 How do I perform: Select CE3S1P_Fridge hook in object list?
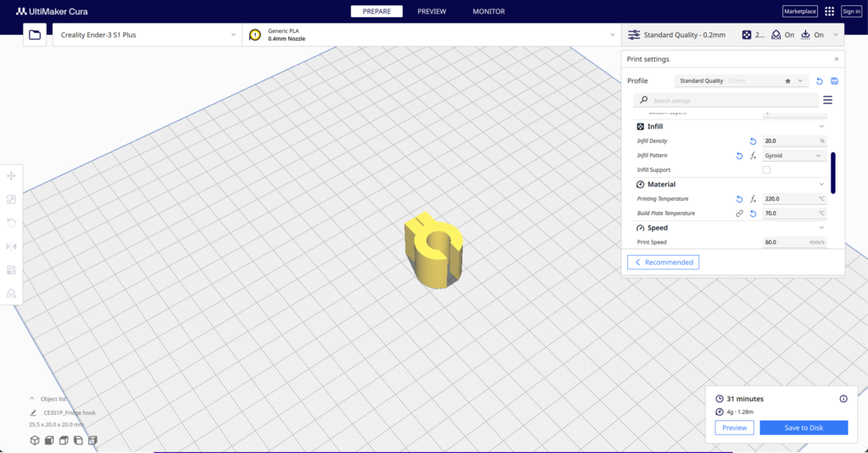(x=70, y=412)
